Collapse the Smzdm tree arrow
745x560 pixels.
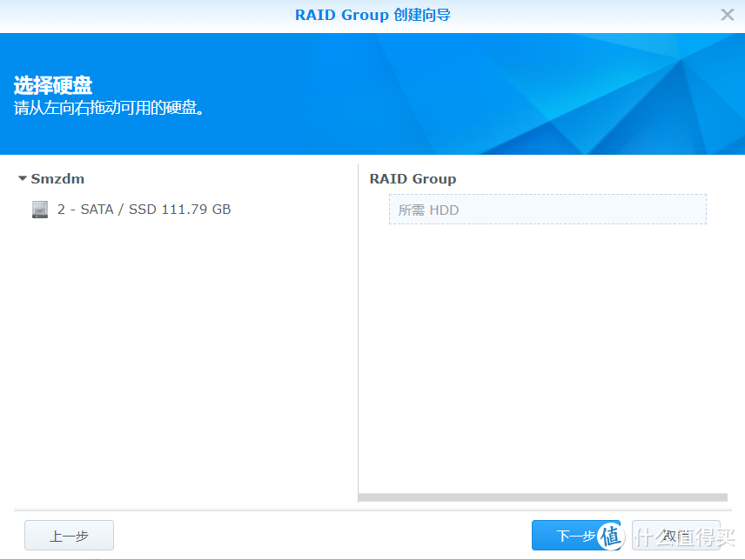pyautogui.click(x=23, y=178)
